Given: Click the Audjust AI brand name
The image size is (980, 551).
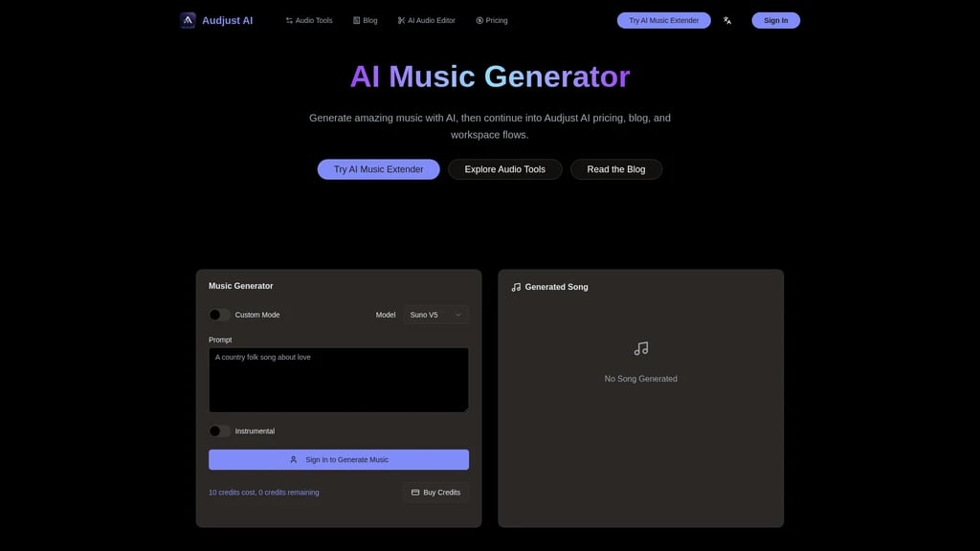Looking at the screenshot, I should (x=228, y=21).
